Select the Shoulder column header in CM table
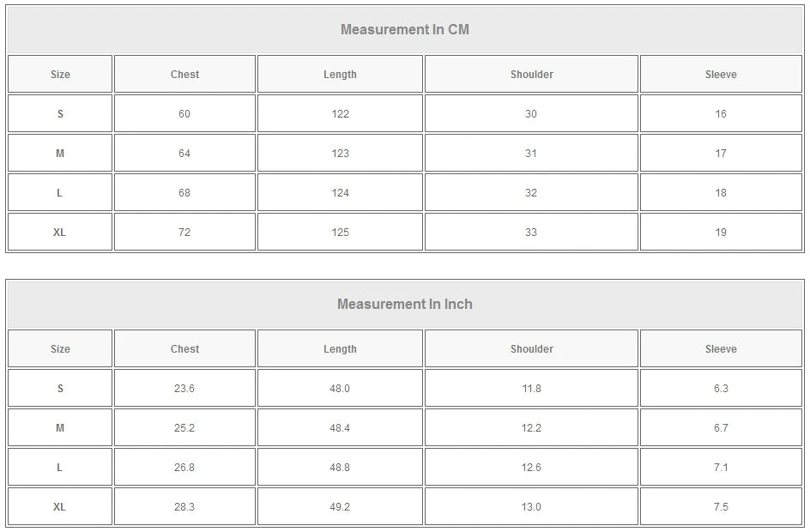This screenshot has width=810, height=532. click(531, 74)
